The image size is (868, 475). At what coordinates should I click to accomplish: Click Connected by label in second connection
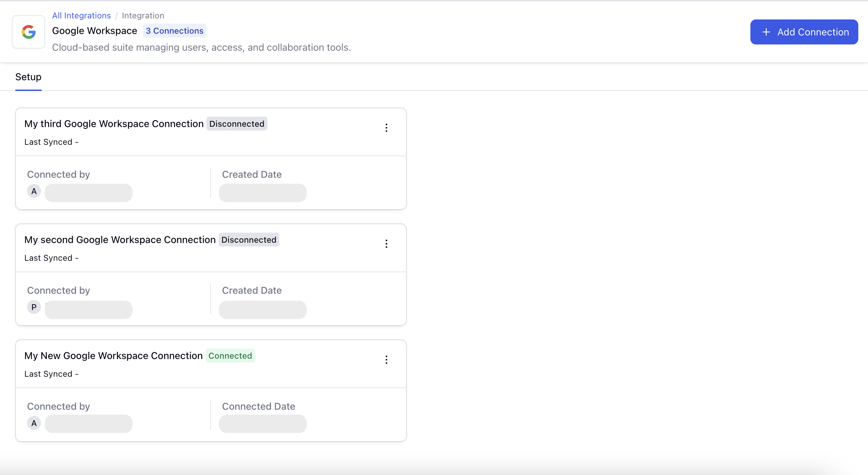59,290
